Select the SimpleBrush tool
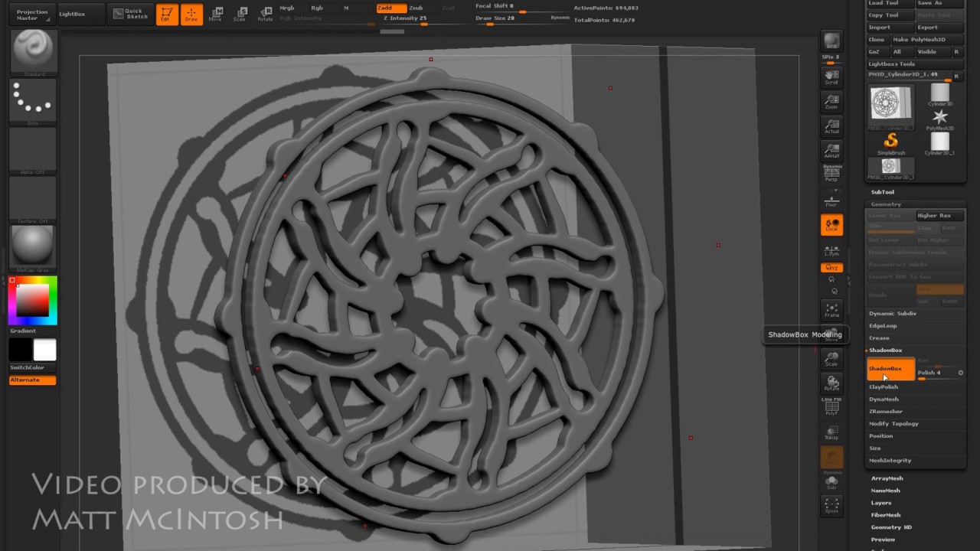The image size is (980, 551). (x=890, y=143)
